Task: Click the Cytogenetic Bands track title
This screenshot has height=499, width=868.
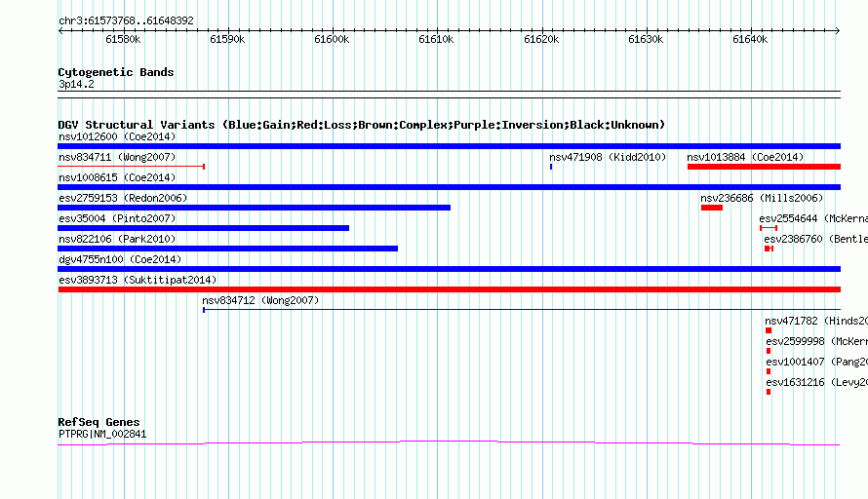Action: click(116, 72)
